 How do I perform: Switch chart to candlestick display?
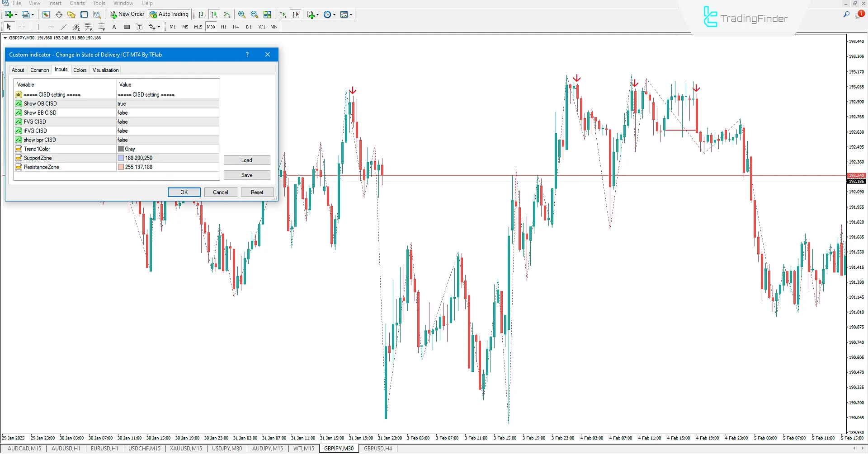pos(215,14)
